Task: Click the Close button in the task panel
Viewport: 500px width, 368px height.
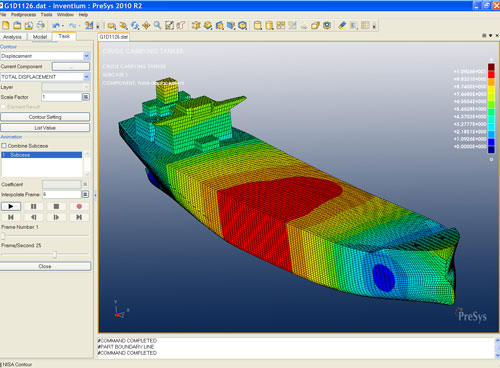Action: (45, 266)
